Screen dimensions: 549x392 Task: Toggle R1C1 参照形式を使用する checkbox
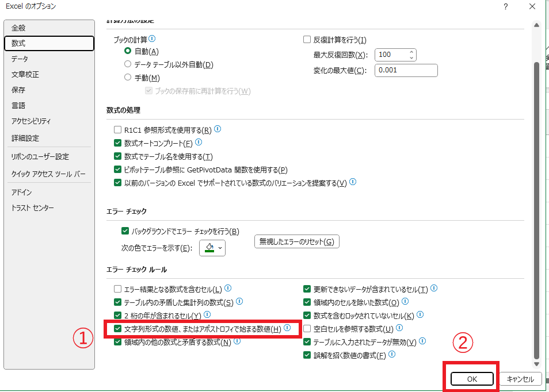(117, 130)
